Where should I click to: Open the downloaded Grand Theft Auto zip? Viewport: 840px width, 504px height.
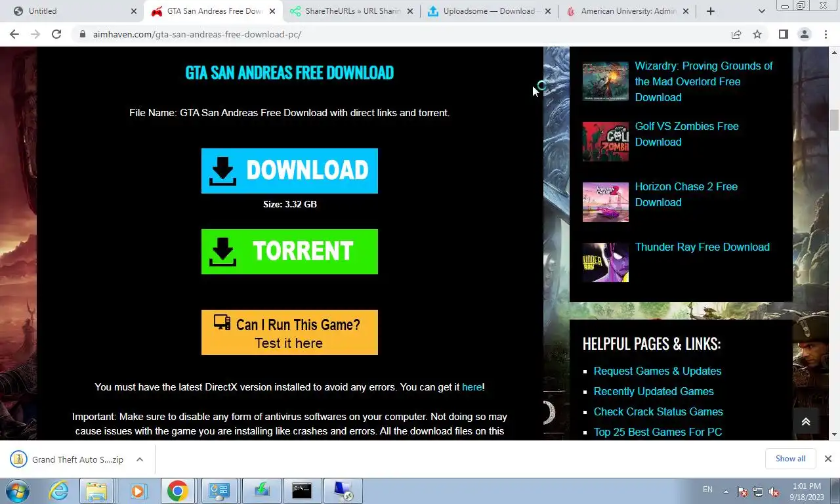pos(68,459)
